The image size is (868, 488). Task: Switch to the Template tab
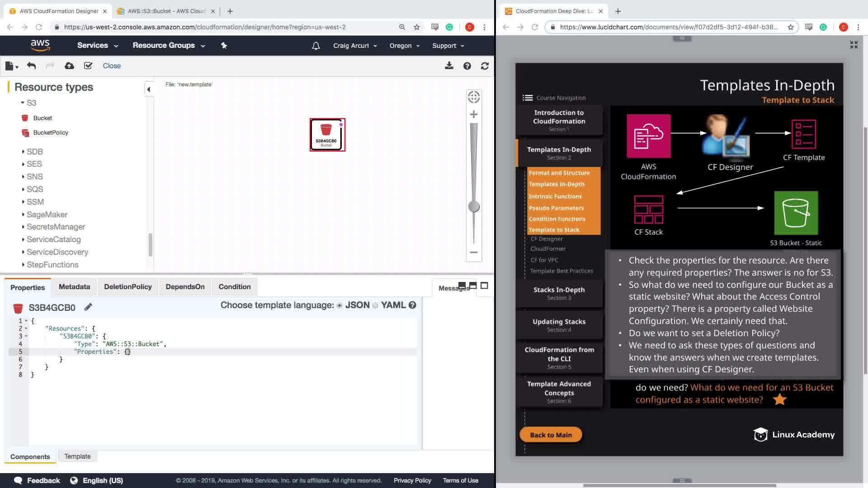(77, 456)
